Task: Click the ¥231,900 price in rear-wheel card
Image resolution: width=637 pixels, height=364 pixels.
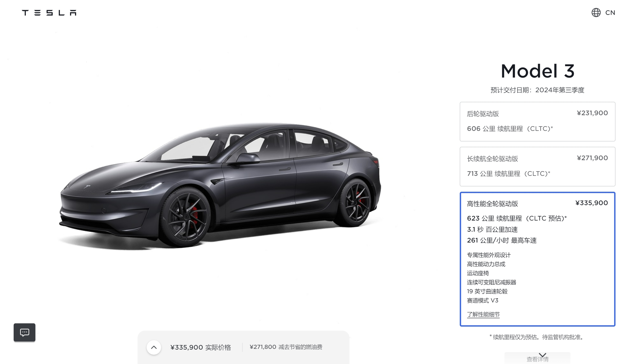Action: click(x=592, y=113)
